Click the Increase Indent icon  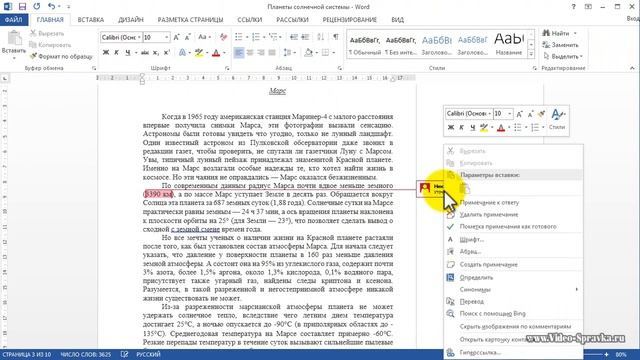[x=305, y=37]
